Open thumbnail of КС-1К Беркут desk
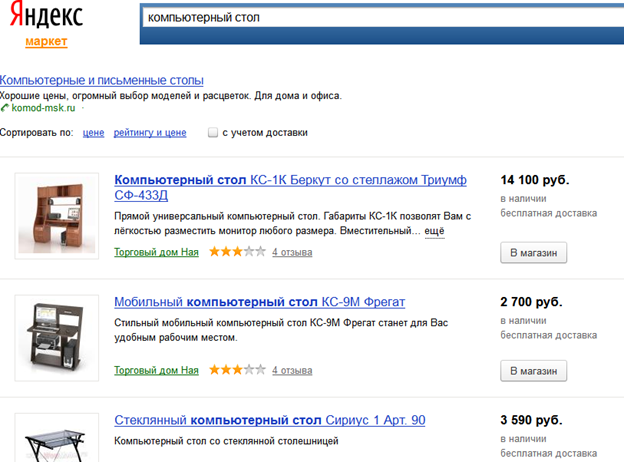This screenshot has height=462, width=624. 57,216
